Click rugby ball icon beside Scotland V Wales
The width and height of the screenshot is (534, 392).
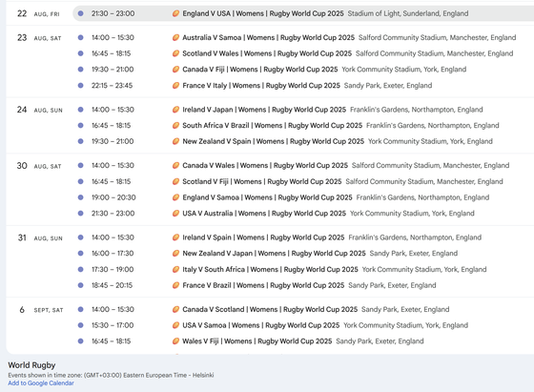175,53
